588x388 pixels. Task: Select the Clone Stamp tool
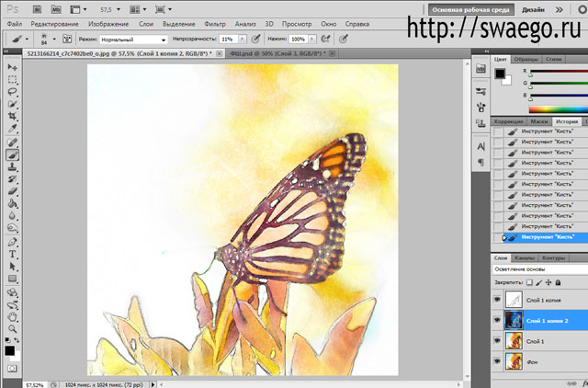click(x=12, y=167)
